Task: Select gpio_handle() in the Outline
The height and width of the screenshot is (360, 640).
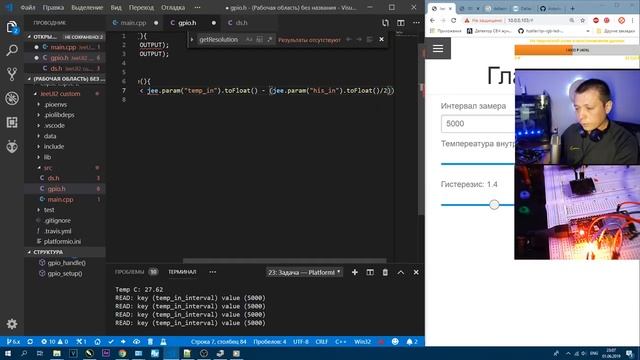Action: 67,263
